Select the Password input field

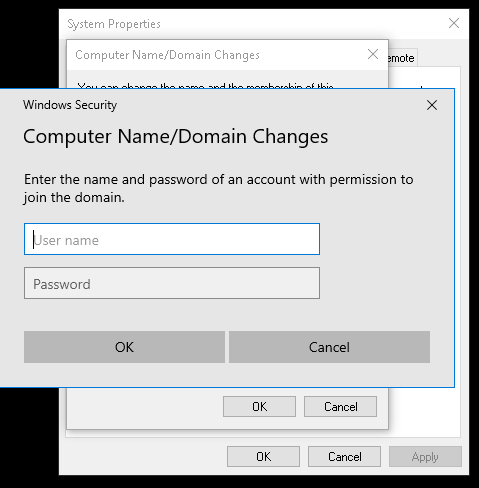pyautogui.click(x=172, y=283)
